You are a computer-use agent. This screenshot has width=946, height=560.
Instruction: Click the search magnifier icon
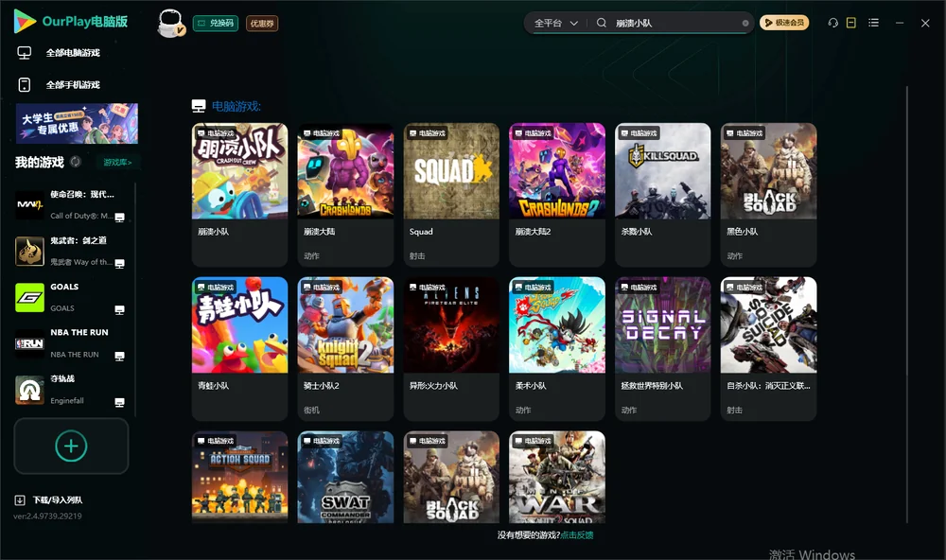[601, 23]
